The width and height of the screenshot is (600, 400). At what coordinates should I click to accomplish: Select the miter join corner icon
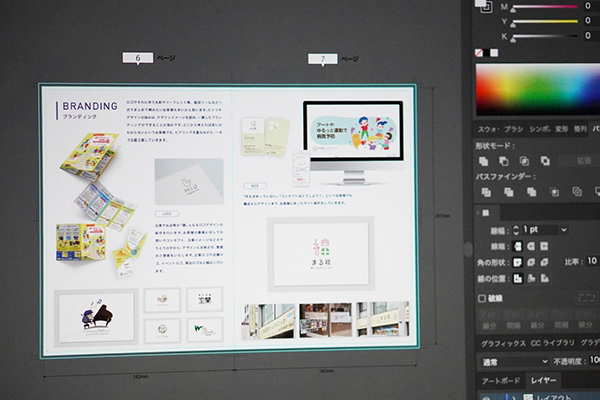point(518,263)
